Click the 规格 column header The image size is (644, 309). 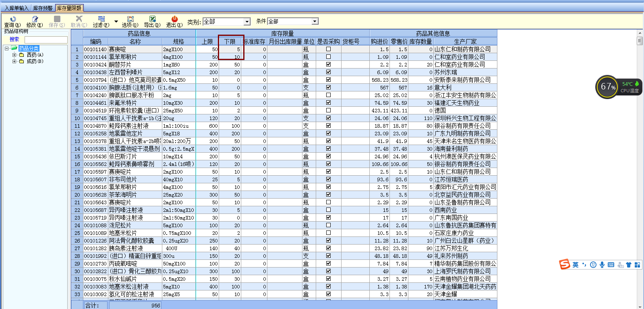pyautogui.click(x=178, y=41)
